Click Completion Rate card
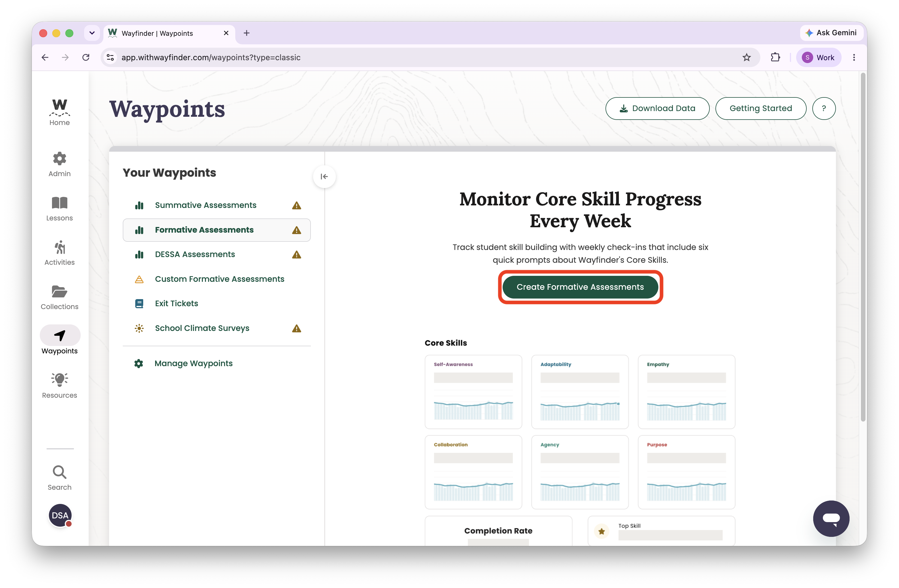Viewport: 899px width, 588px height. pos(498,531)
